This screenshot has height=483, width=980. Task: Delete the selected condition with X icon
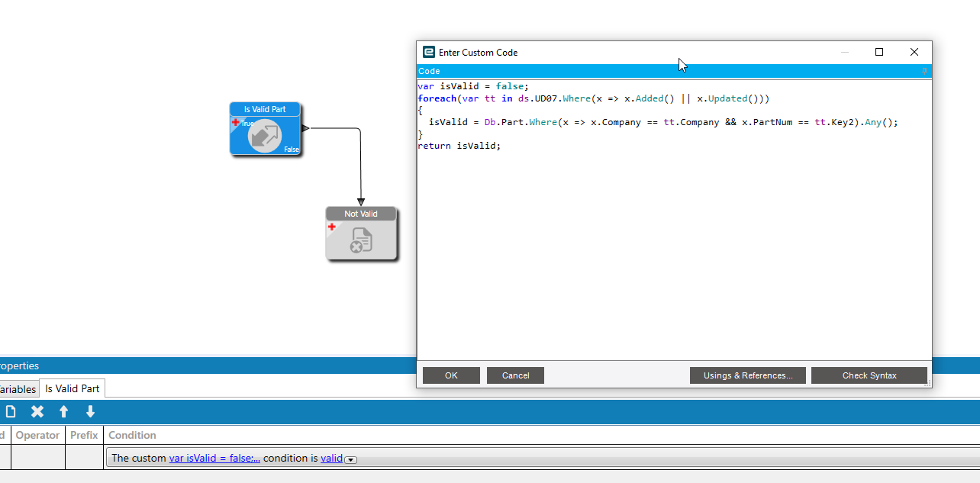tap(37, 411)
